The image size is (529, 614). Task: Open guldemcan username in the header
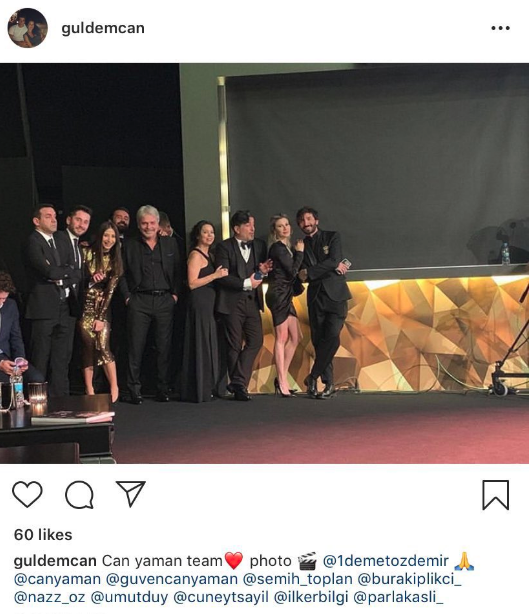(x=103, y=28)
